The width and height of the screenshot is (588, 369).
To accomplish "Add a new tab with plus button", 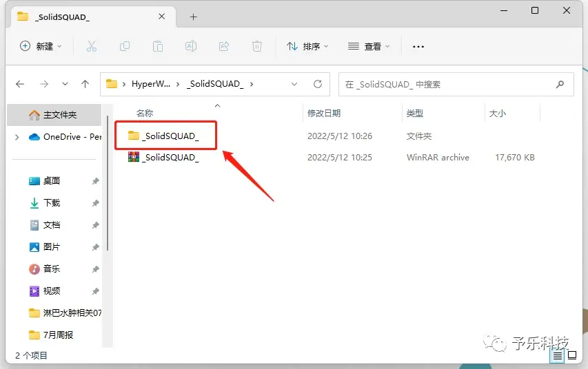I will (x=194, y=17).
